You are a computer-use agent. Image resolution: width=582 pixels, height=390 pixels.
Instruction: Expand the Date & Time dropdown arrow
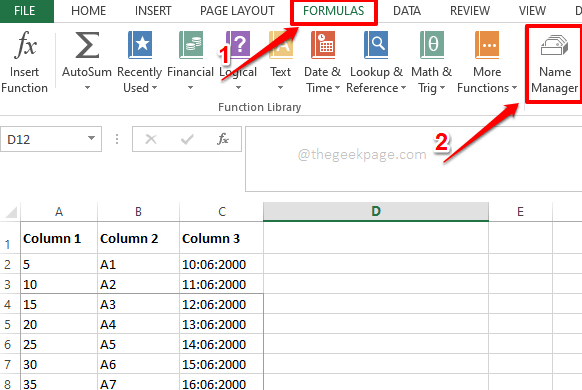point(337,88)
